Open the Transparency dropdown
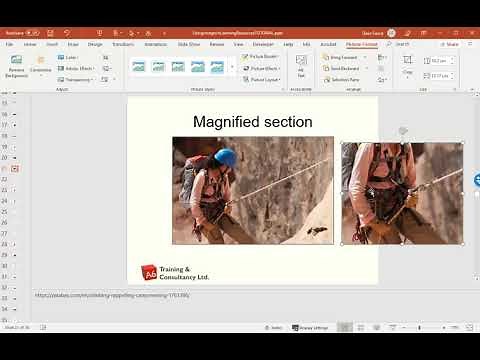 click(76, 79)
